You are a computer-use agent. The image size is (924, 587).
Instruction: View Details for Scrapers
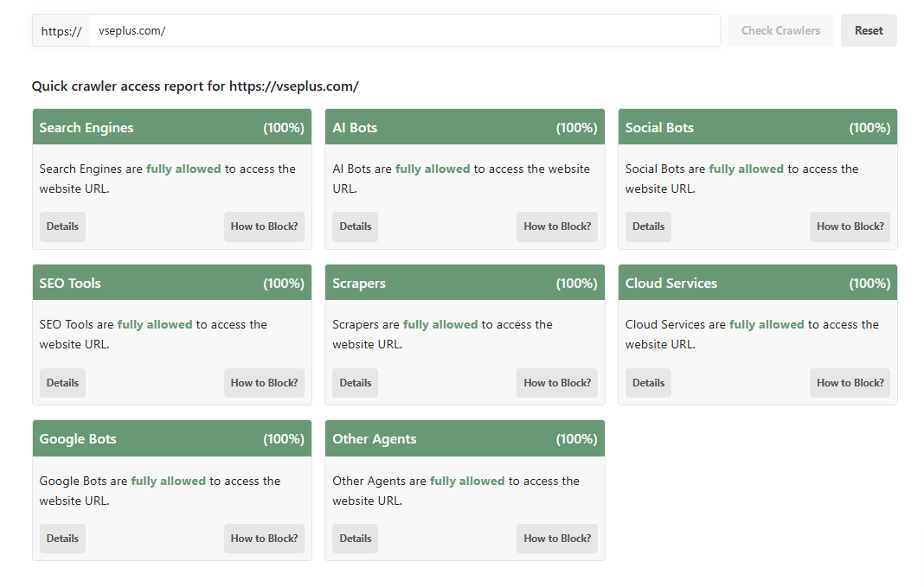(x=356, y=383)
